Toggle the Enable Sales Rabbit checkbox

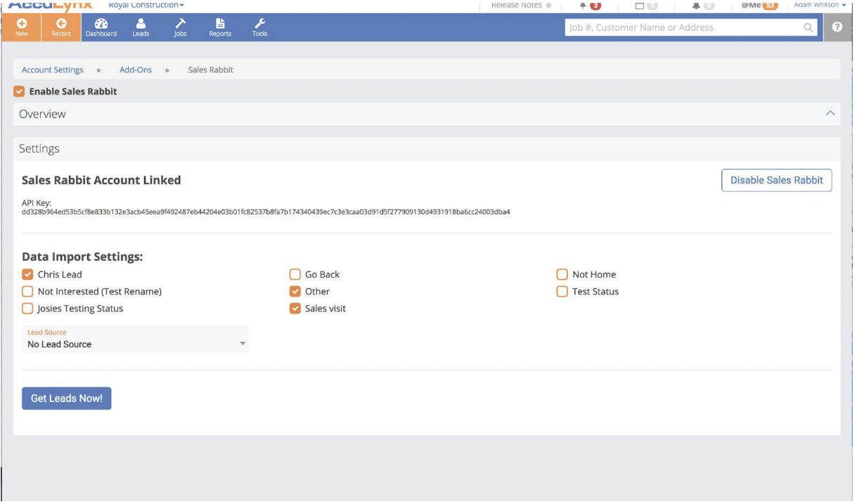[x=19, y=91]
